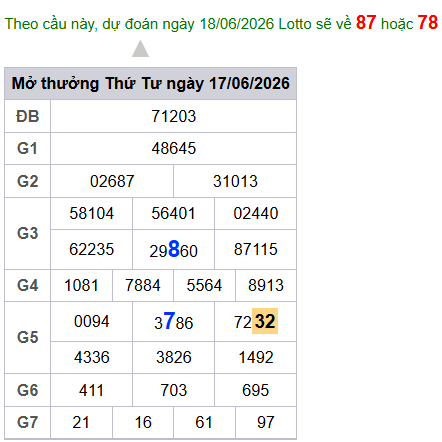Viewport: 442px width, 442px height.
Task: Click the G3 number 02440
Action: [256, 213]
